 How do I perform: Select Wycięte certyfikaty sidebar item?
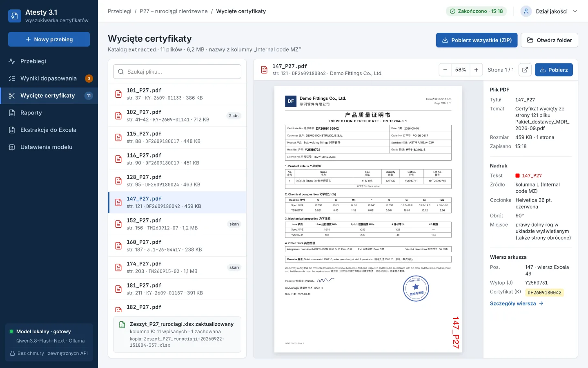coord(49,96)
